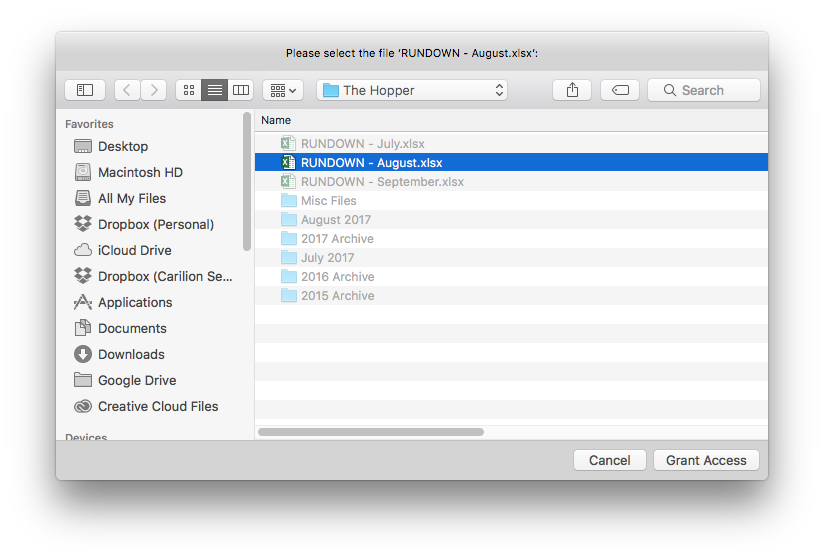Click the 2016 Archive folder icon

(x=289, y=276)
